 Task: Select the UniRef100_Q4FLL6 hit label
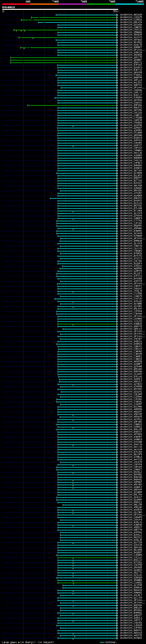tap(131, 80)
